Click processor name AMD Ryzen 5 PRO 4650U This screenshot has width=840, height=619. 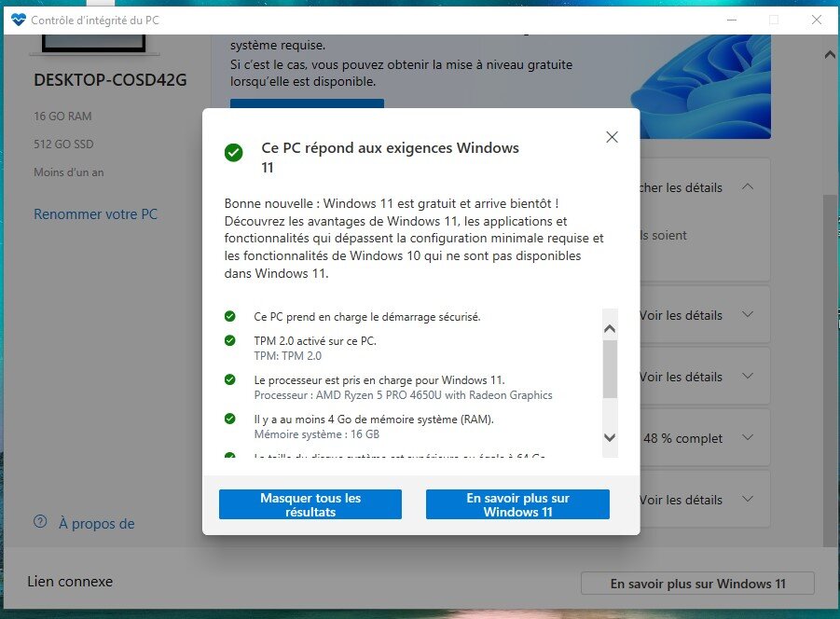click(403, 395)
